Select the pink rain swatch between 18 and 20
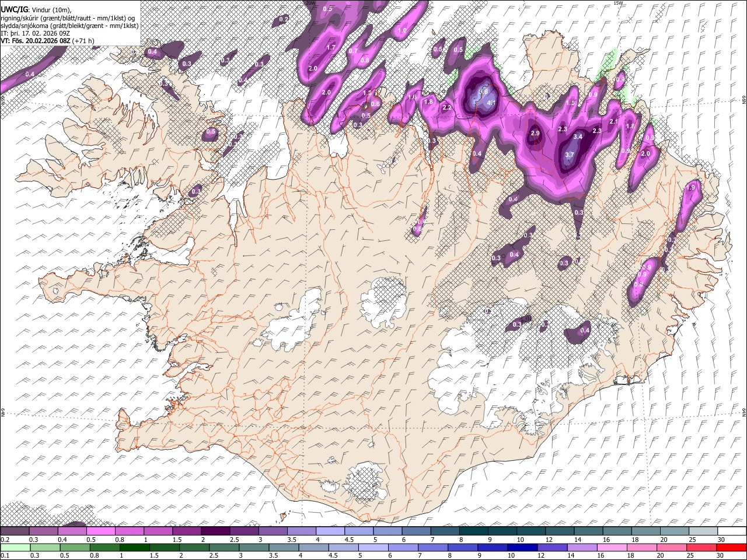This screenshot has height=560, width=747. click(642, 547)
